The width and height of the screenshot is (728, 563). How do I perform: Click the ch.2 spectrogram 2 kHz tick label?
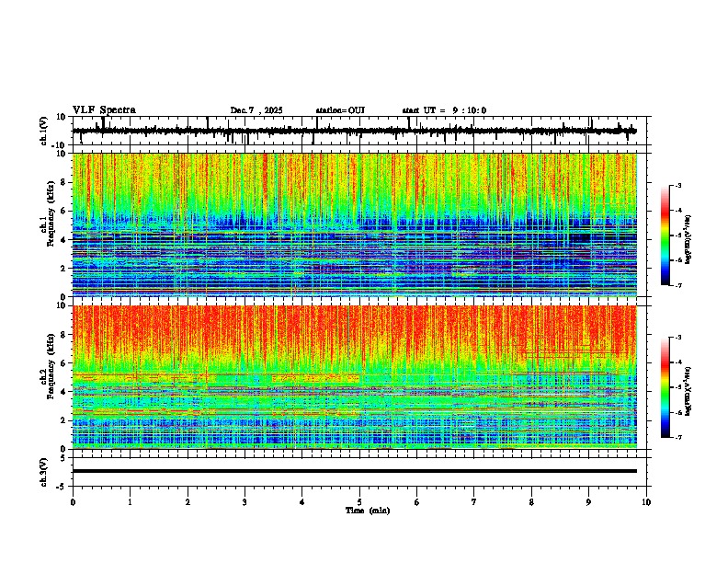pos(63,420)
